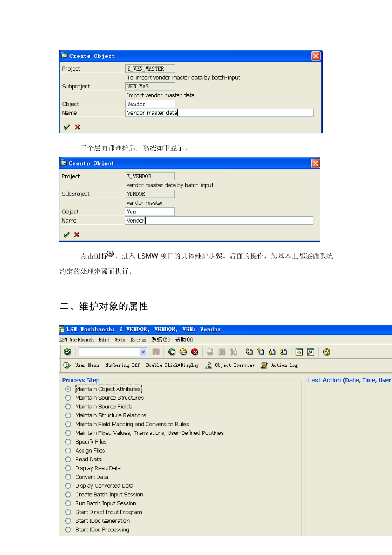Select Run Batch Input Session radio button

68,503
